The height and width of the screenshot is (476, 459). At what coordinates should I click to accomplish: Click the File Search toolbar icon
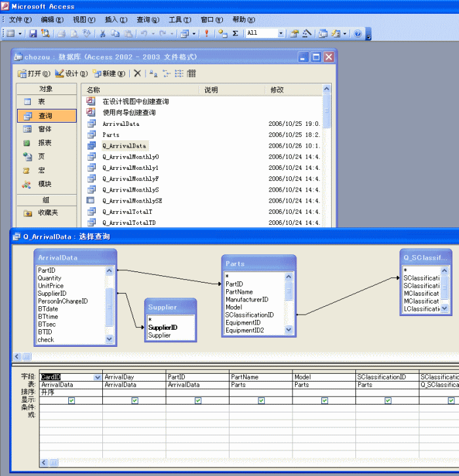(45, 33)
